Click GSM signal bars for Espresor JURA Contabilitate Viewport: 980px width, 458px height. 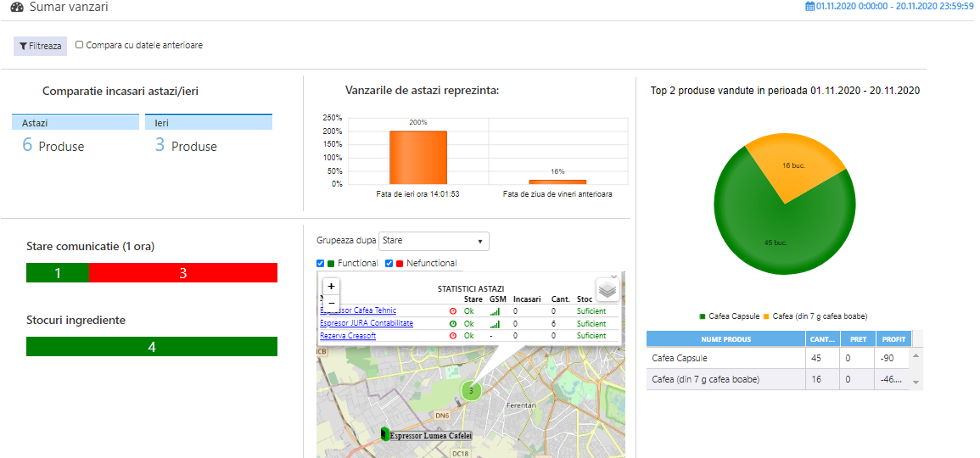(495, 324)
